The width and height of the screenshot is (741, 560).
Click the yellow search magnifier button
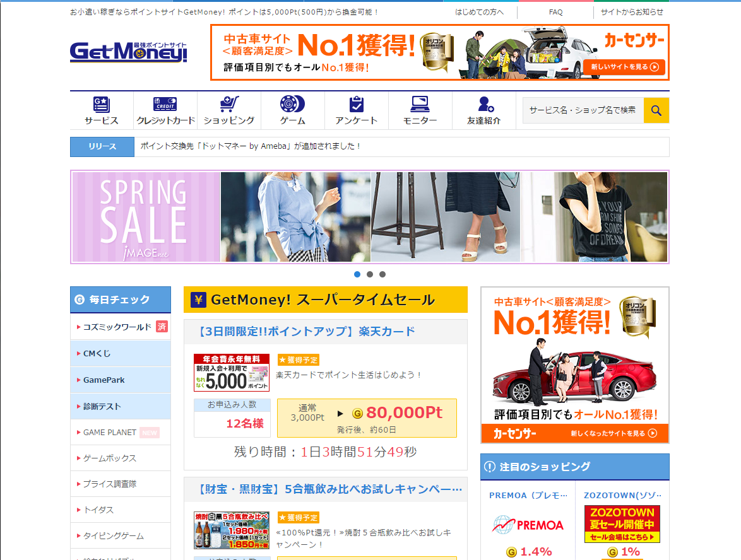tap(656, 110)
